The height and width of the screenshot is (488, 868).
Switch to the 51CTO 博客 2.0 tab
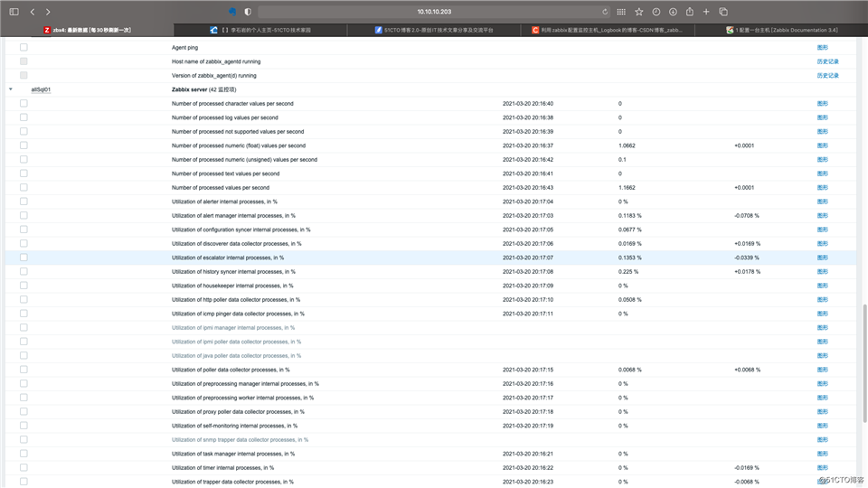pyautogui.click(x=433, y=30)
